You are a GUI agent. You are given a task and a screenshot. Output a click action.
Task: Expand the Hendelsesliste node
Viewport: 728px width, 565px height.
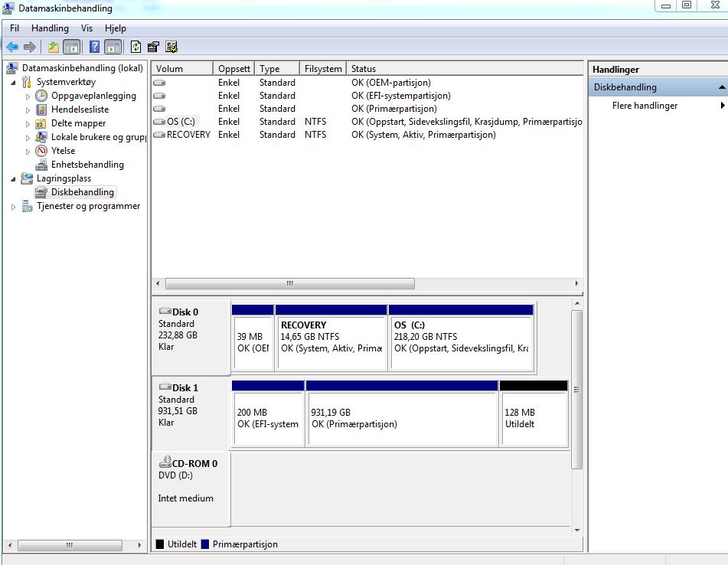click(28, 110)
